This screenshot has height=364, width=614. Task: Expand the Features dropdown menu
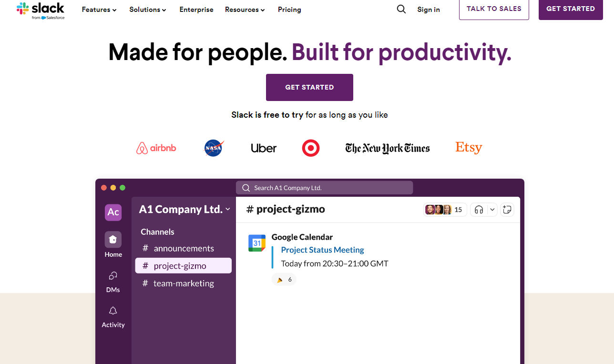tap(99, 10)
